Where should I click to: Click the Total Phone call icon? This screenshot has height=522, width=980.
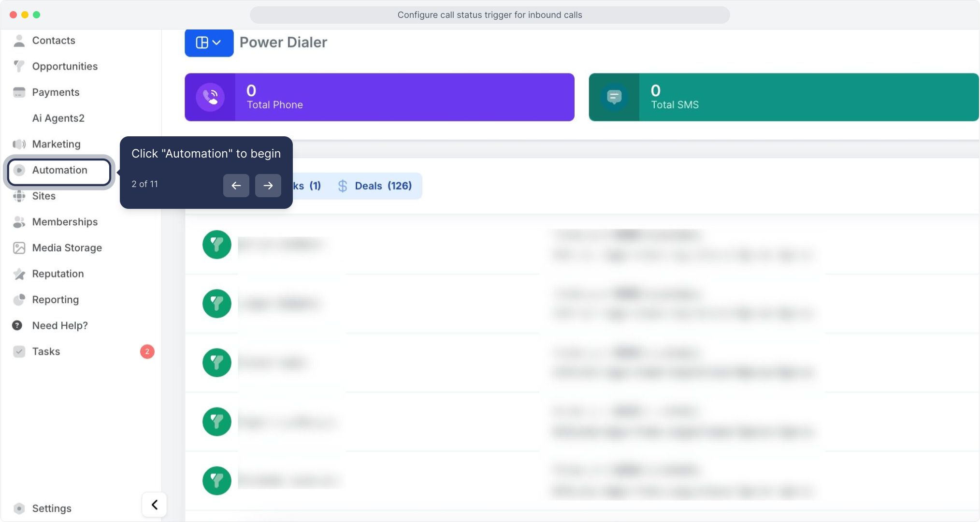pos(210,97)
